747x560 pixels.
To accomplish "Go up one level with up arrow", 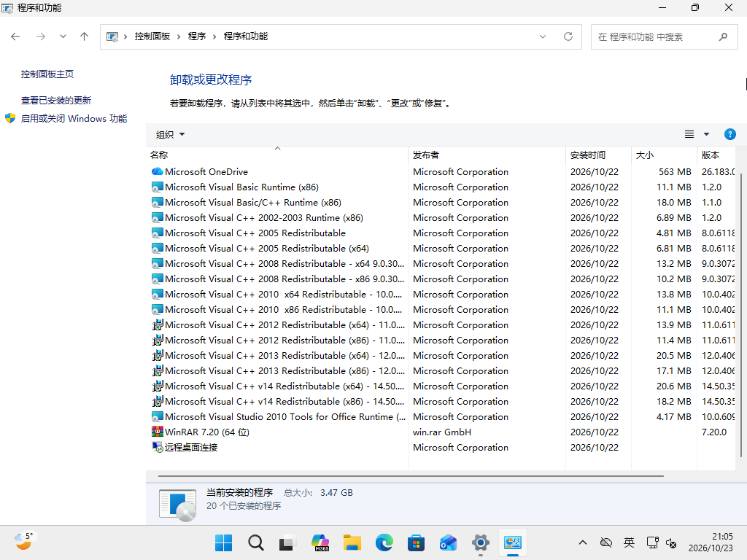I will 85,36.
